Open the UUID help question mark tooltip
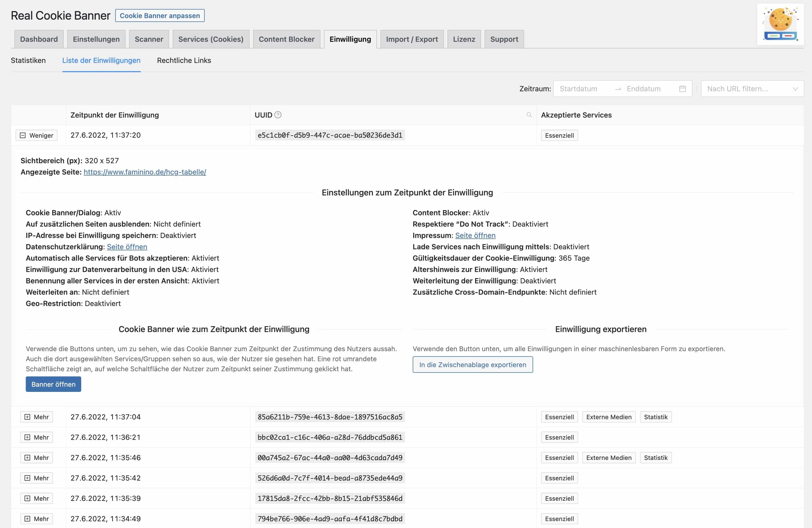 click(x=277, y=115)
